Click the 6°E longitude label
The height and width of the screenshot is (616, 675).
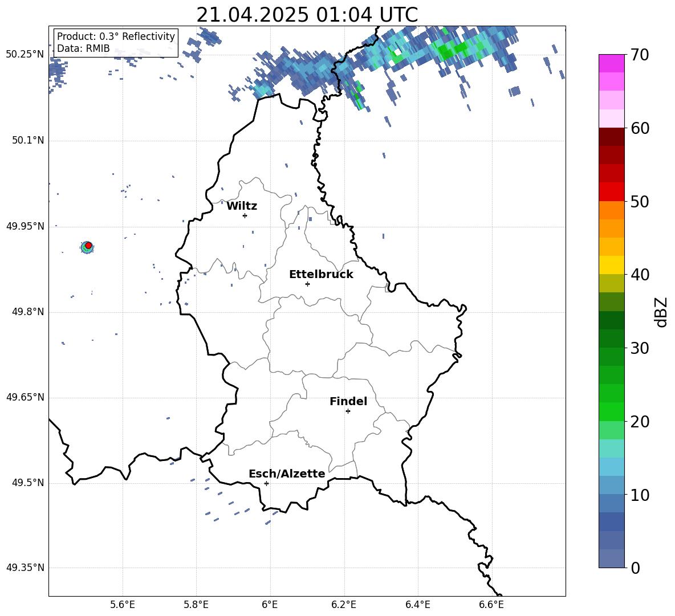270,605
